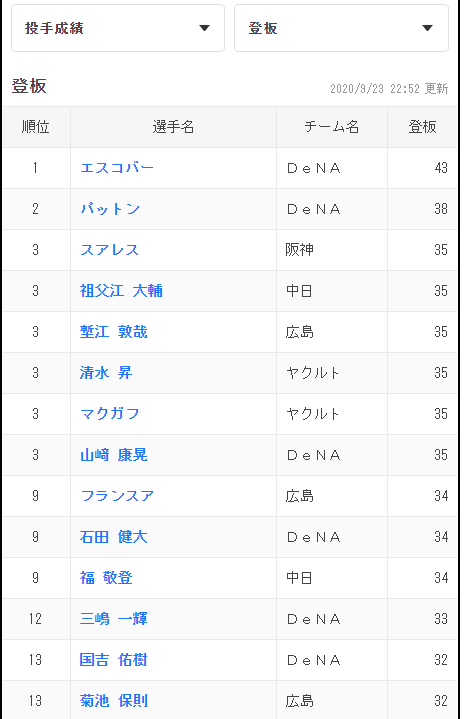Click the 選手名 column header

173,127
